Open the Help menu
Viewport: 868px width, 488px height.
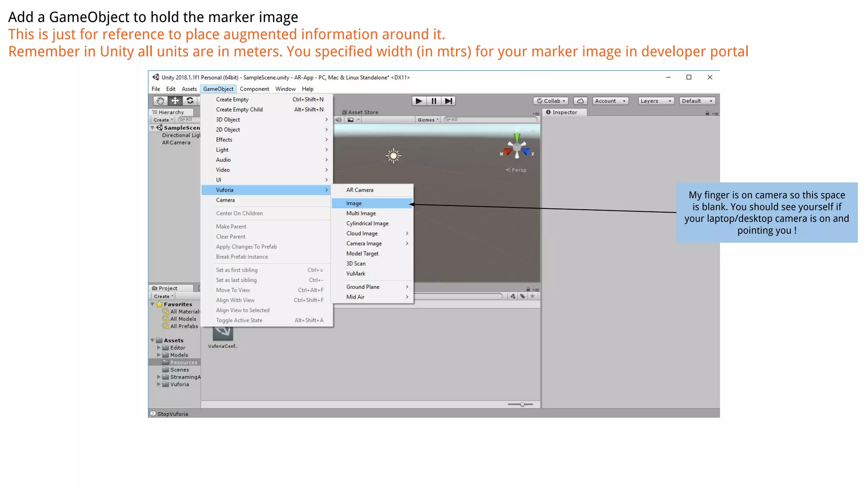pyautogui.click(x=308, y=89)
